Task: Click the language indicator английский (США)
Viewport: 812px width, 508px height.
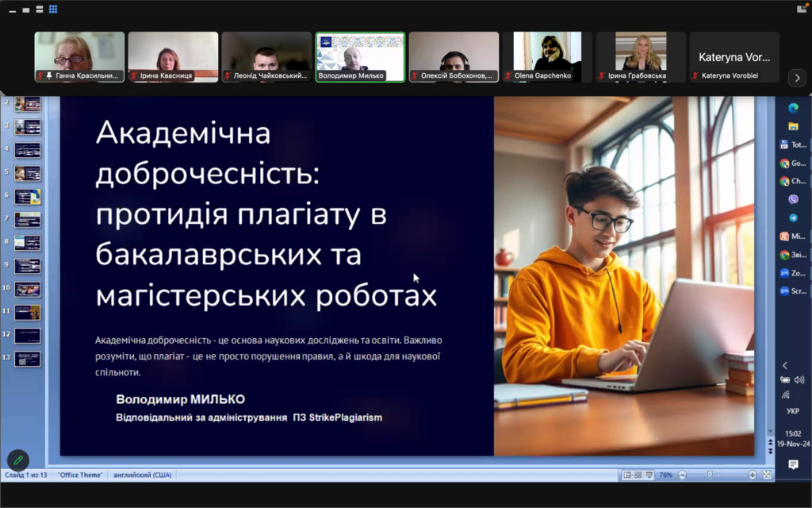Action: (x=142, y=475)
